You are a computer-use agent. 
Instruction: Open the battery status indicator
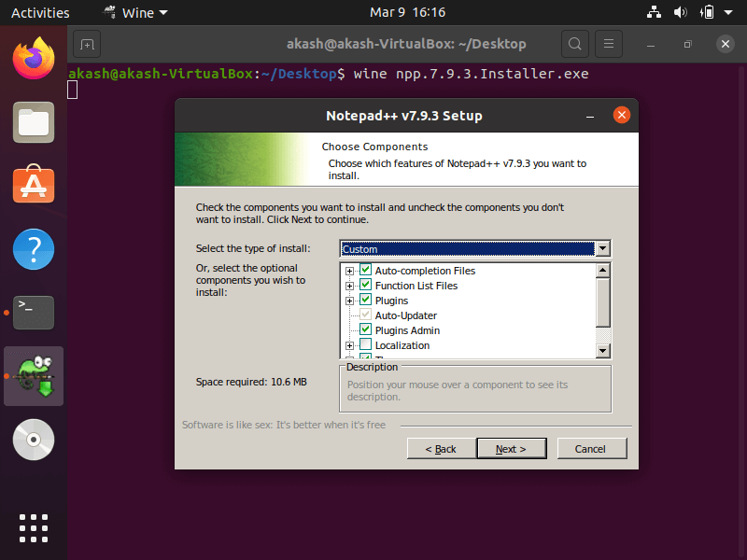point(707,12)
